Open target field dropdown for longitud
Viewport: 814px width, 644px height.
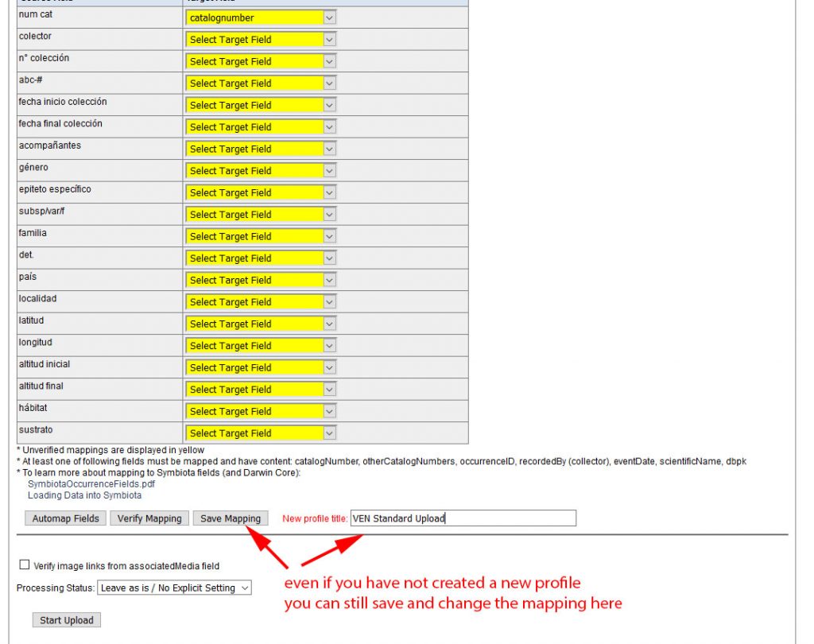[261, 345]
